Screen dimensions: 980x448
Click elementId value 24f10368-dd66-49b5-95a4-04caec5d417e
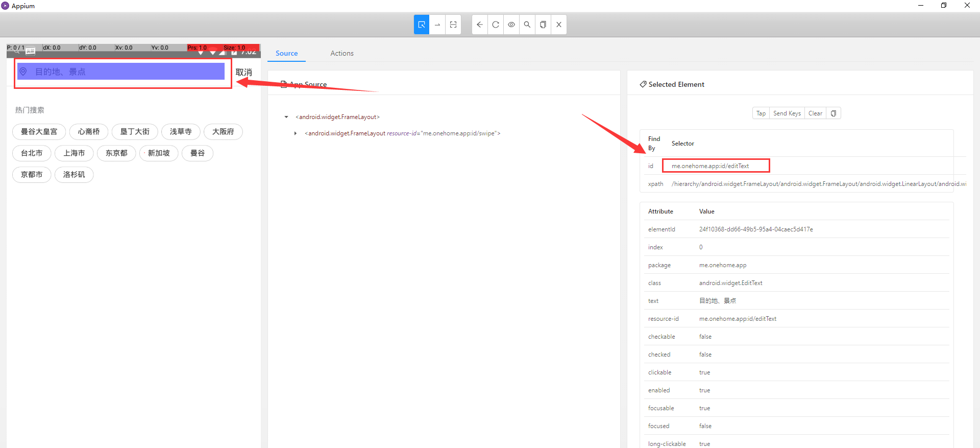point(756,229)
